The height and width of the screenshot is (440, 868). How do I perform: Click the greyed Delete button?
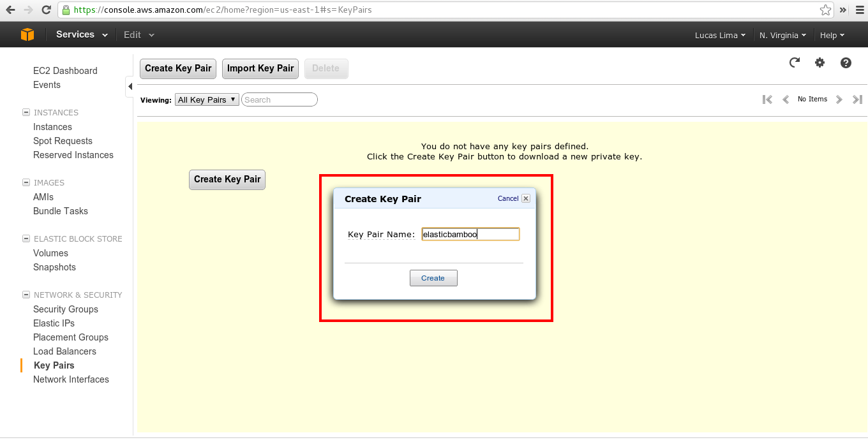click(326, 69)
